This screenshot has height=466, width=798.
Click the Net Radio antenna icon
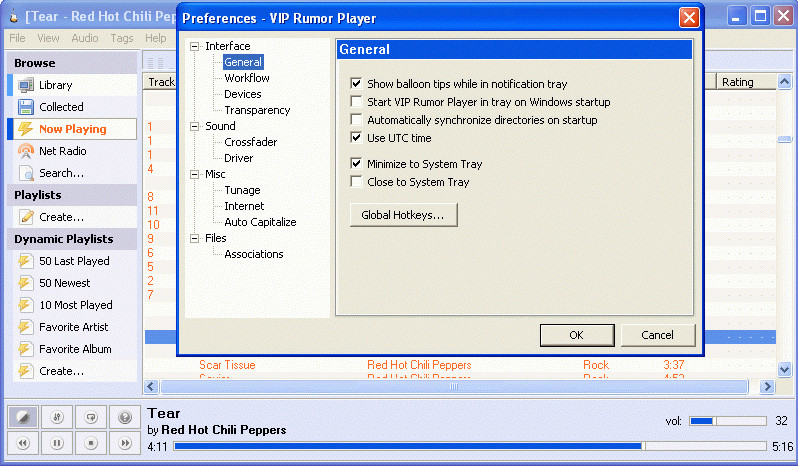point(25,151)
